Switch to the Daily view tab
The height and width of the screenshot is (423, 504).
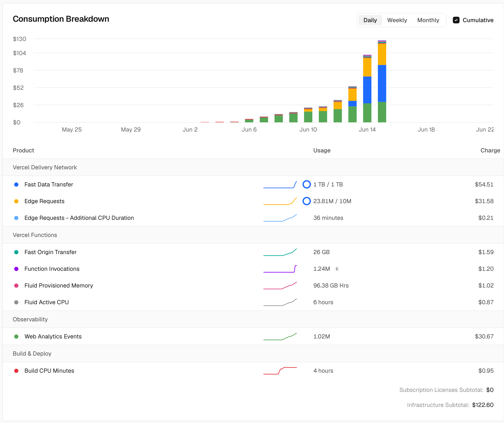tap(370, 20)
